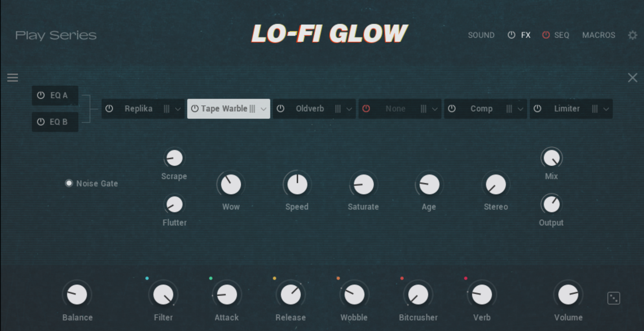Screen dimensions: 644x331
Task: Click the randomize dice icon
Action: [x=613, y=298]
